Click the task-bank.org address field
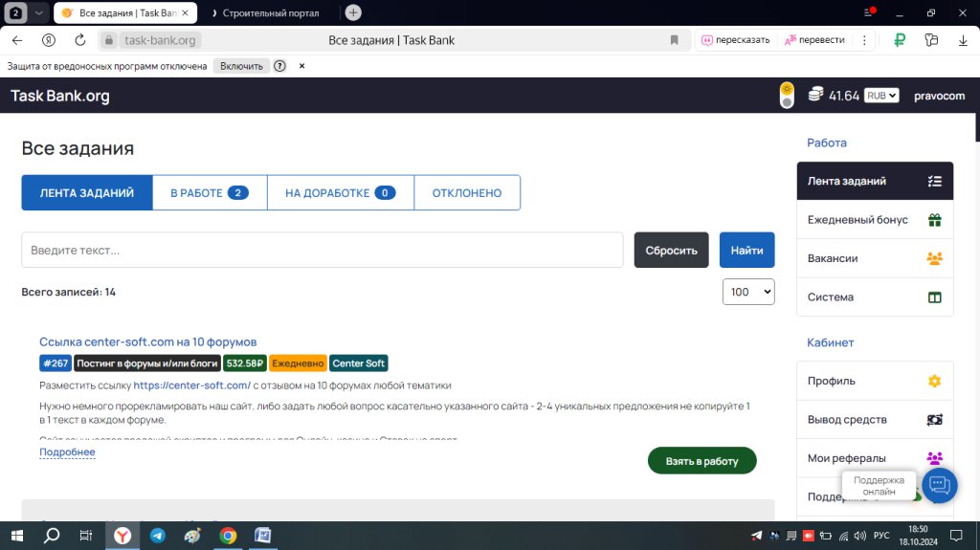980x550 pixels. 160,40
